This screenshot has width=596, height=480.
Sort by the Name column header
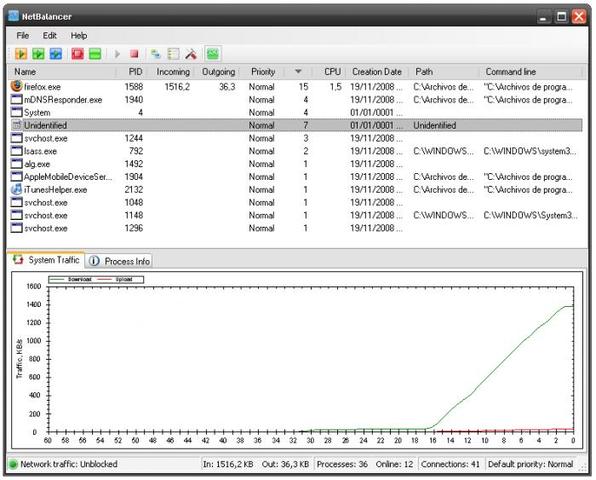62,71
